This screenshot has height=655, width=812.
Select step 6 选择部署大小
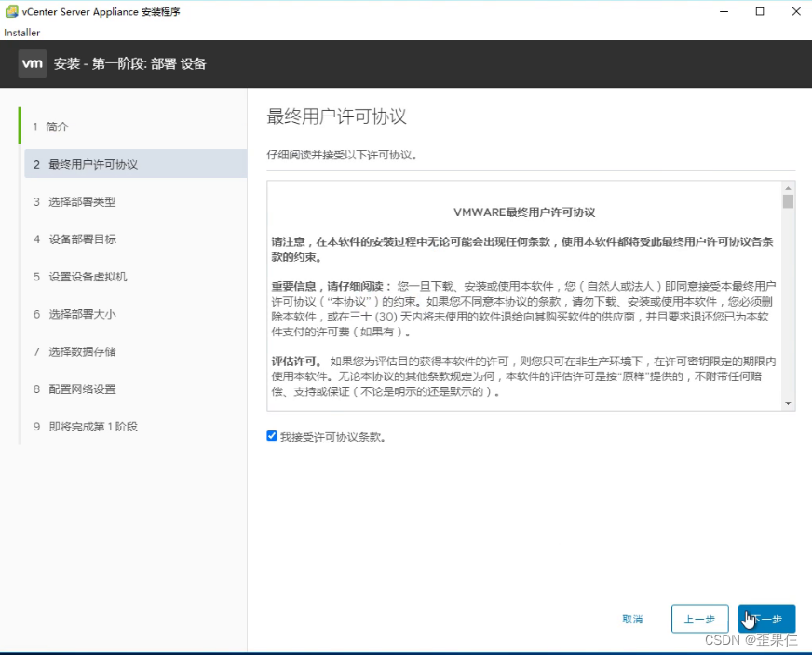click(74, 314)
